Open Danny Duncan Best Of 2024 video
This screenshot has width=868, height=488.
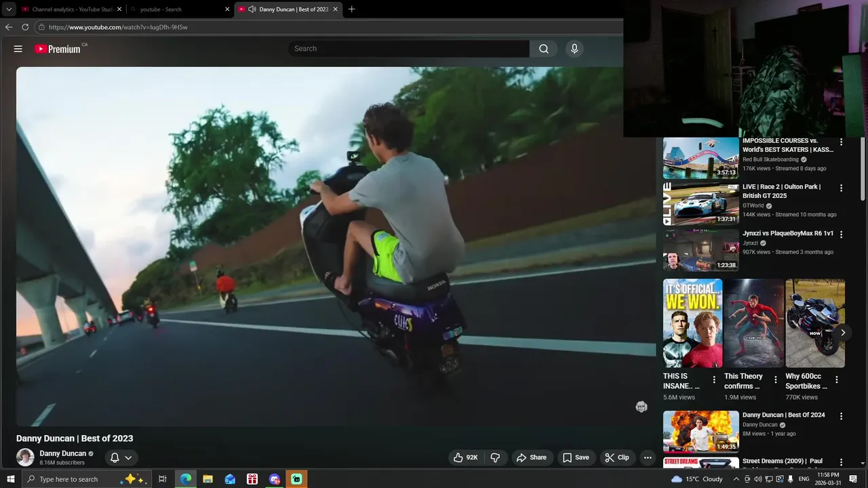pos(701,432)
